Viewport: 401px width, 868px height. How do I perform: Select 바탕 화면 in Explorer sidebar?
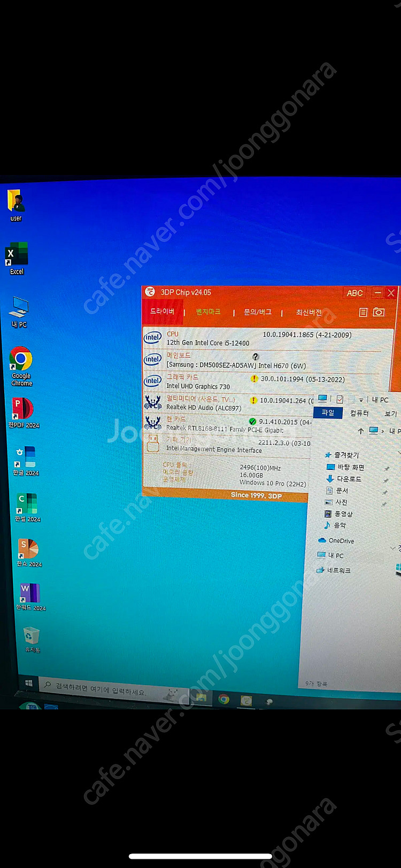click(x=345, y=467)
